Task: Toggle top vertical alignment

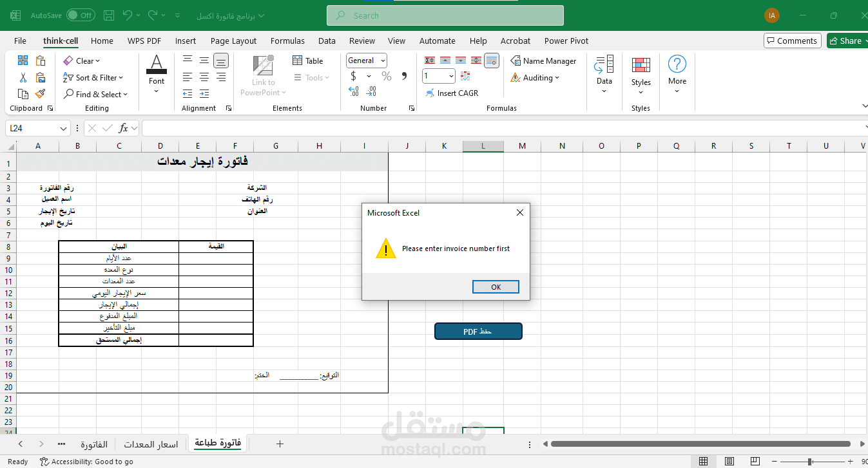Action: coord(188,61)
